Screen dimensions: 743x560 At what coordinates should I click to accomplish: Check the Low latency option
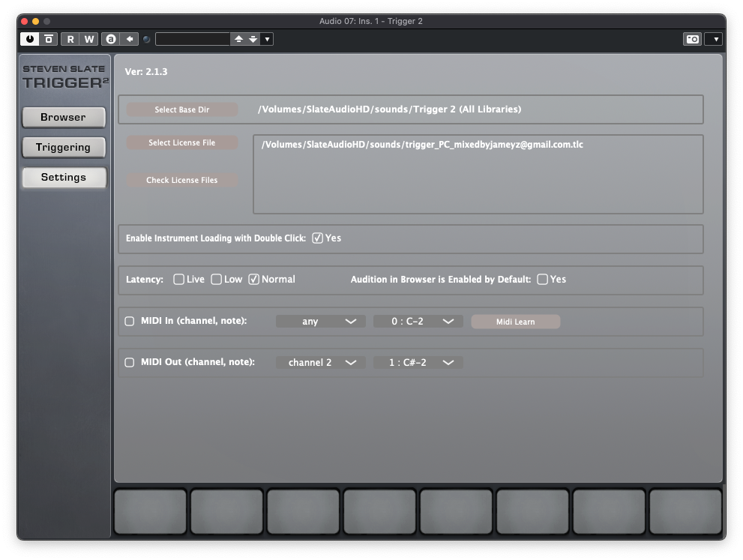(x=216, y=279)
